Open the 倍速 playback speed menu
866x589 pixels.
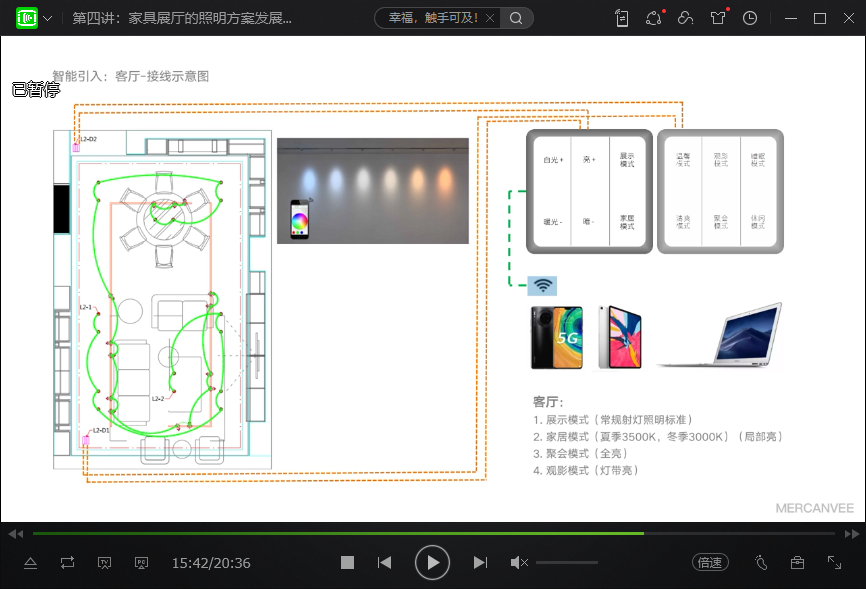(709, 563)
